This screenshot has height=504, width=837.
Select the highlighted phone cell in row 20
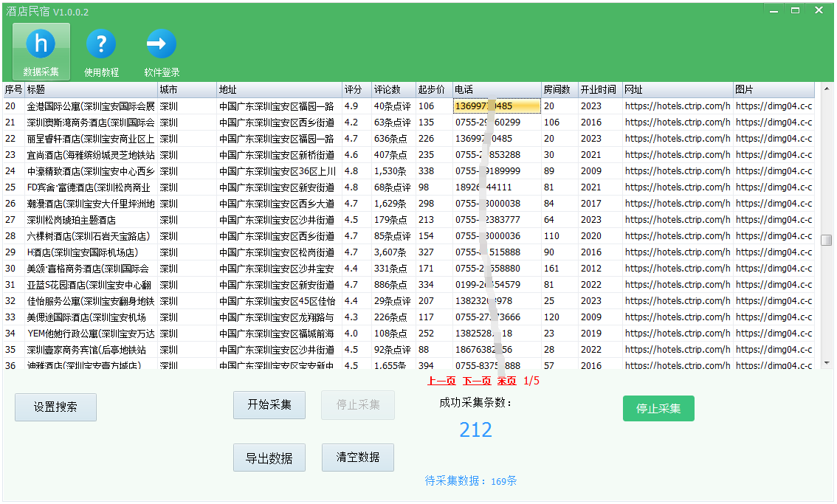497,106
